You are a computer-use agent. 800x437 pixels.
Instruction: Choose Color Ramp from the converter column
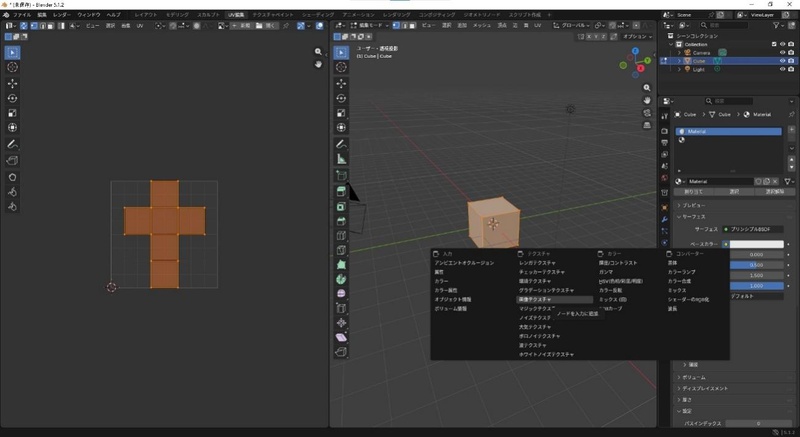(x=681, y=272)
